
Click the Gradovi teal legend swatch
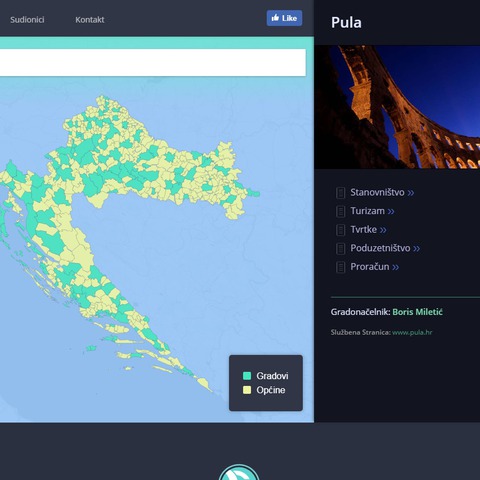tap(247, 376)
